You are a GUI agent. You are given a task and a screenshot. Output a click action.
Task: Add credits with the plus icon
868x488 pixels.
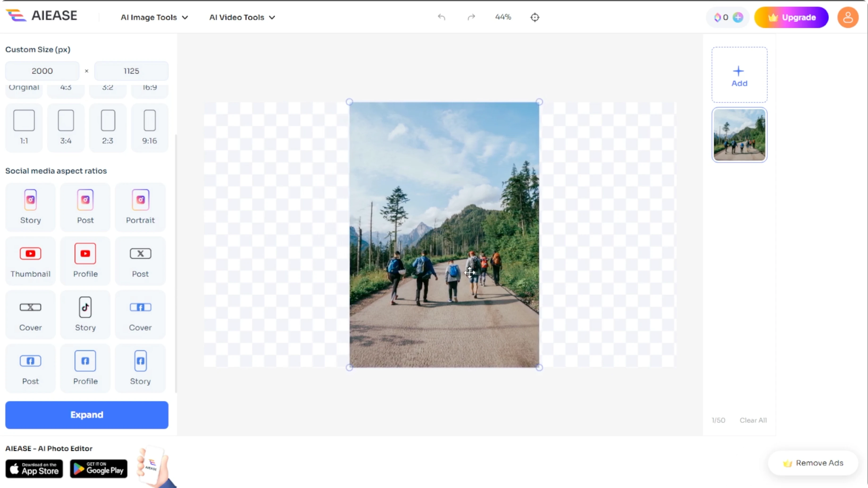pyautogui.click(x=738, y=17)
